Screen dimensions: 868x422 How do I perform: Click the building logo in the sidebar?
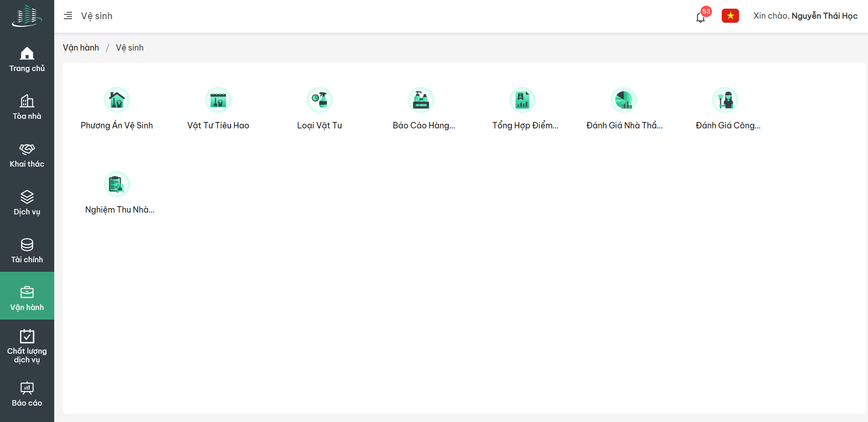(27, 16)
